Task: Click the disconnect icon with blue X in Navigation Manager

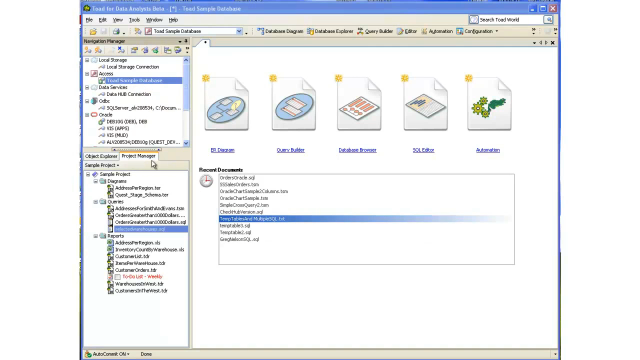Action: pyautogui.click(x=121, y=50)
